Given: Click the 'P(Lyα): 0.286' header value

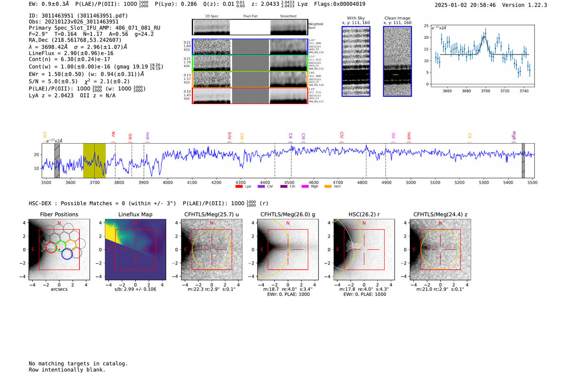Looking at the screenshot, I should (176, 4).
